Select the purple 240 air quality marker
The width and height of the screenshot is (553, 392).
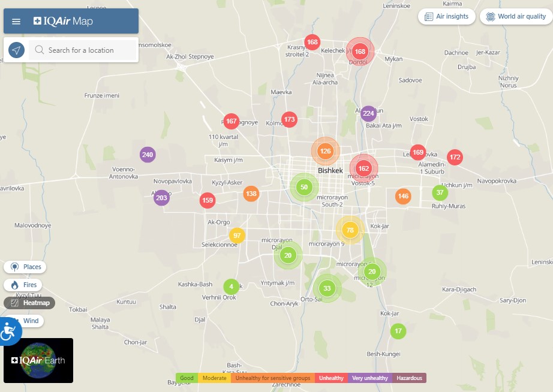pyautogui.click(x=148, y=155)
